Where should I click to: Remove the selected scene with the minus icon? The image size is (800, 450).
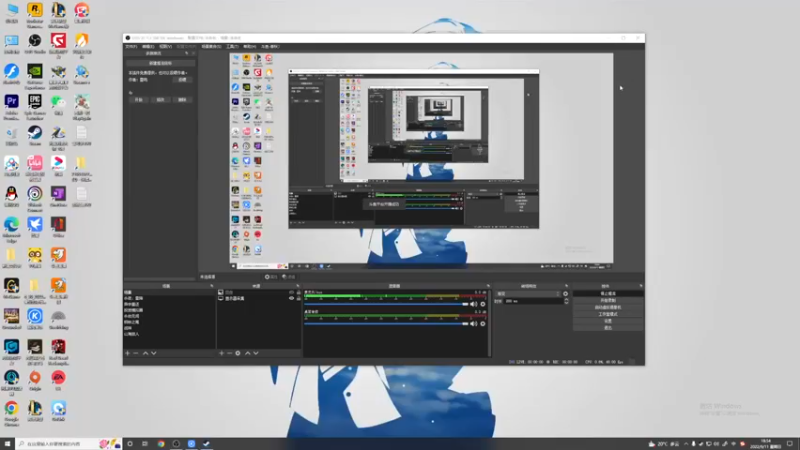click(136, 353)
